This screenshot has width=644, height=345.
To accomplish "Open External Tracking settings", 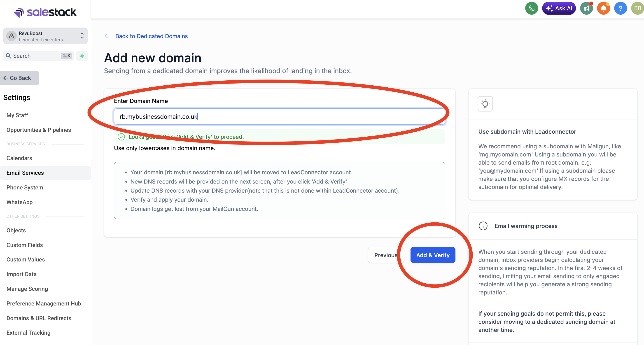I will coord(28,333).
